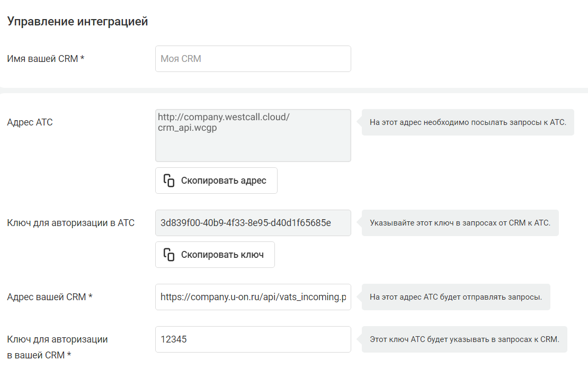Click the 'Адрес вашей CRM *' label
The image size is (588, 378).
point(49,297)
